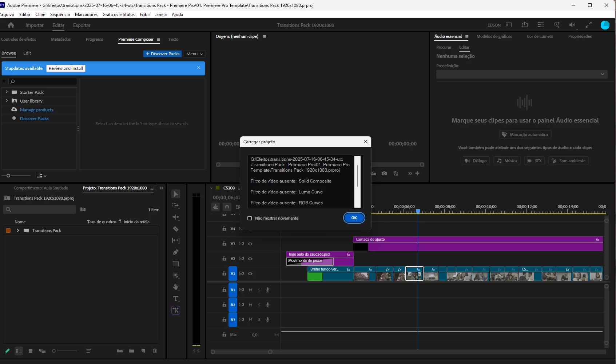Click the Marcação automática button
This screenshot has height=364, width=616.
525,135
